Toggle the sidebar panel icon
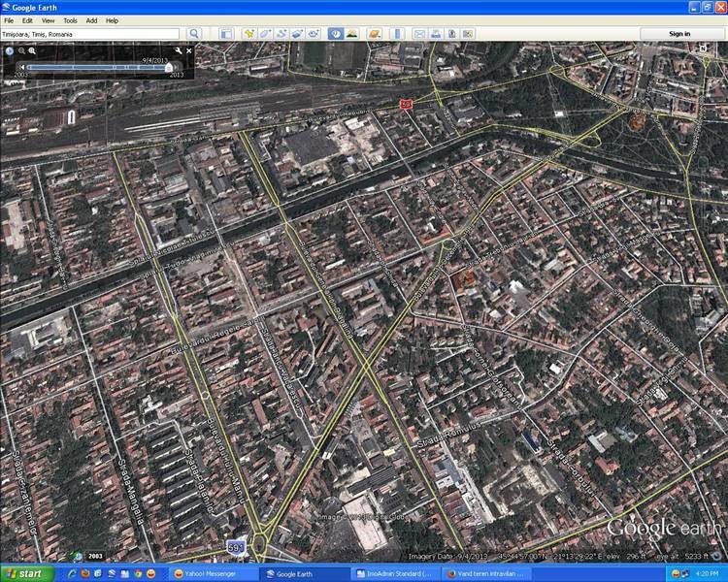 click(225, 34)
